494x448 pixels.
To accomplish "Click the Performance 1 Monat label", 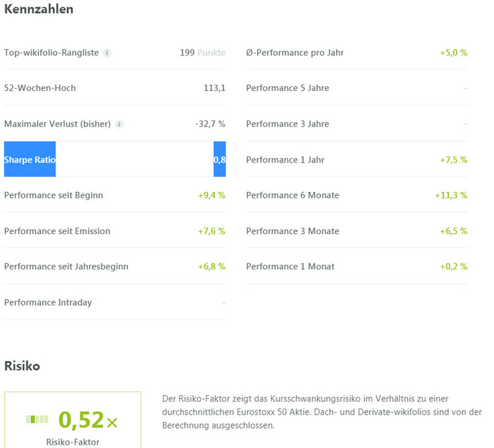I will click(290, 267).
